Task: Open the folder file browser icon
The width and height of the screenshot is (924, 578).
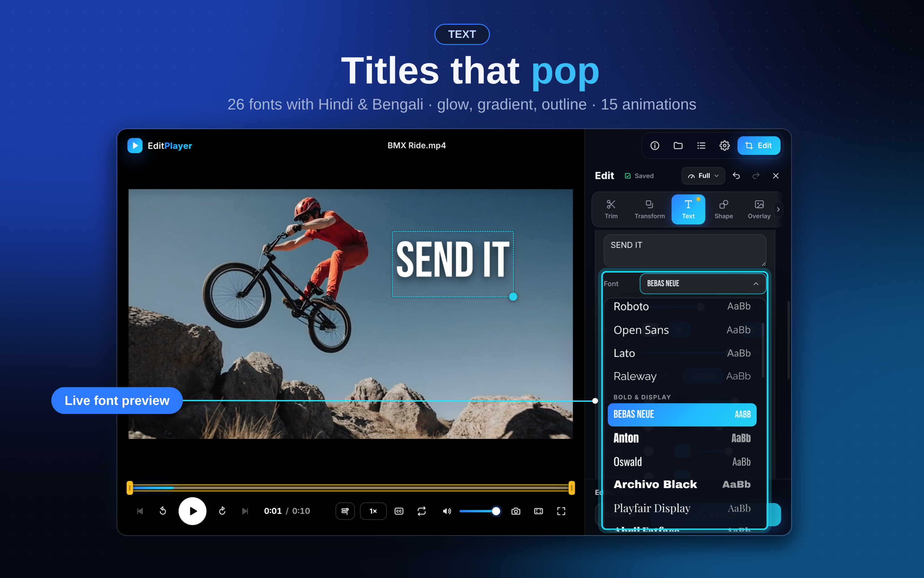Action: (678, 146)
